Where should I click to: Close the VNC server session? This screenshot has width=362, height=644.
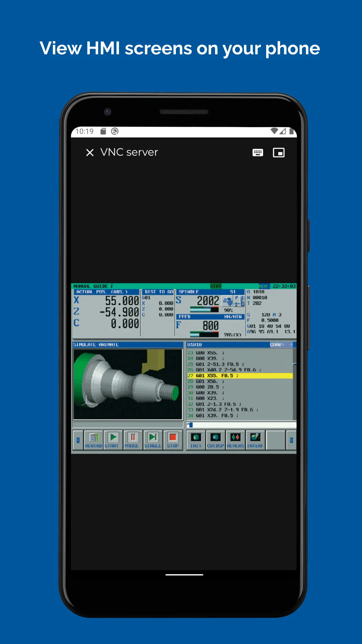click(89, 153)
